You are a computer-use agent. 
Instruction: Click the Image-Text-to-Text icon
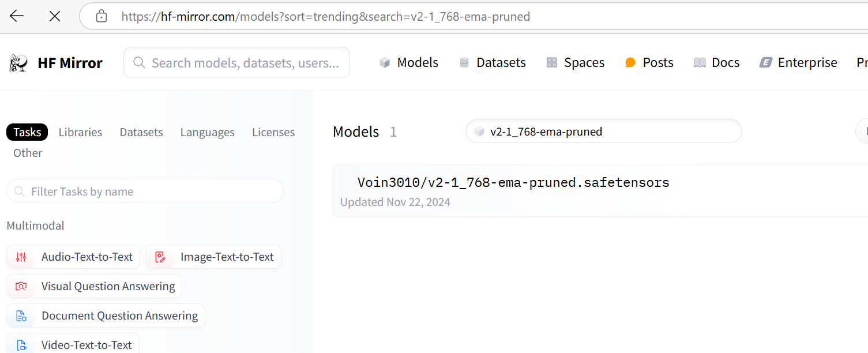pos(160,257)
